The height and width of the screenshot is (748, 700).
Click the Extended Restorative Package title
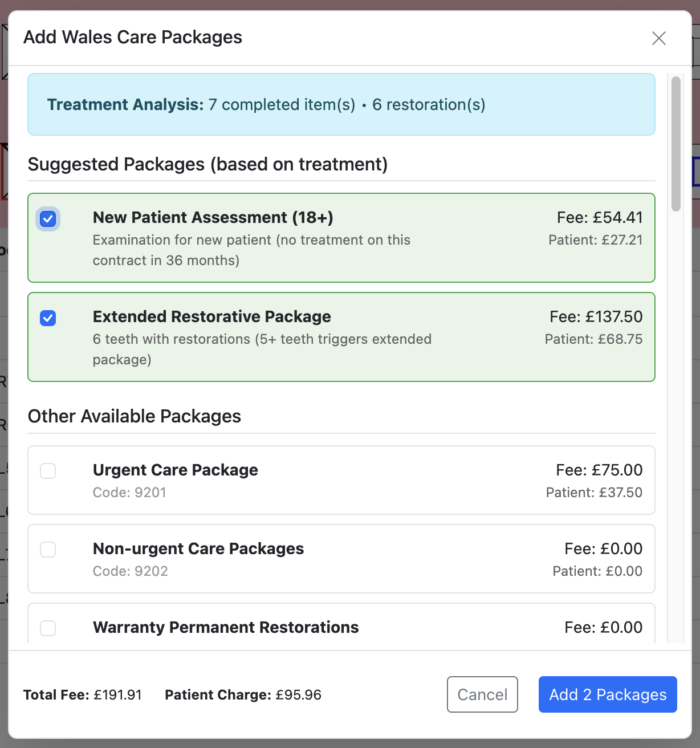(211, 316)
